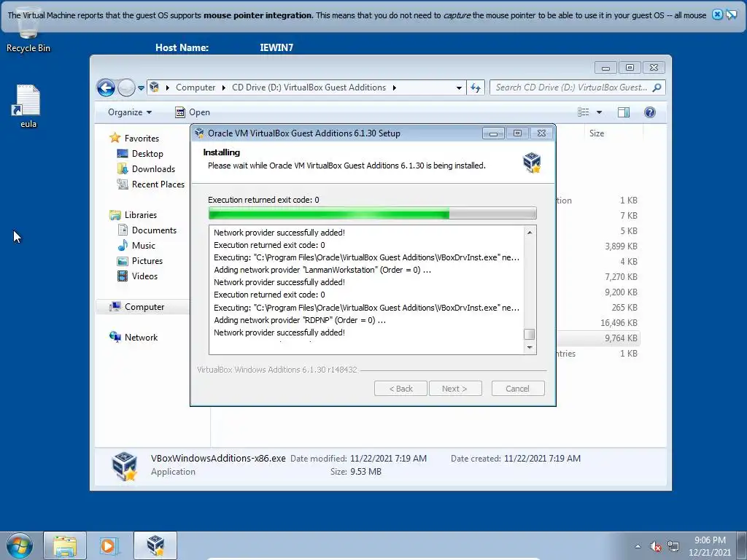Click the Windows Explorer taskbar icon
This screenshot has height=560, width=747.
pos(65,545)
